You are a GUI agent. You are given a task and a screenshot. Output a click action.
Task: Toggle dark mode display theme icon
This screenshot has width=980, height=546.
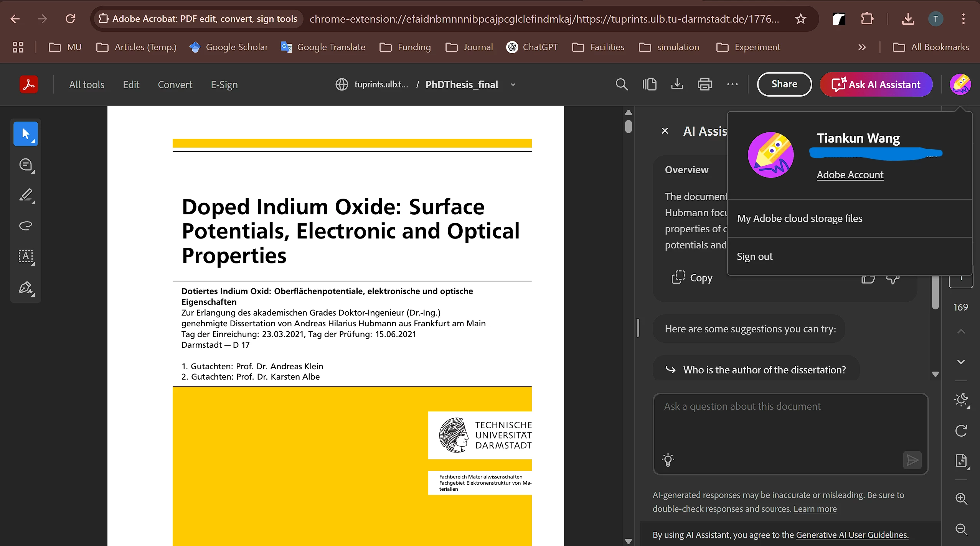click(x=961, y=400)
